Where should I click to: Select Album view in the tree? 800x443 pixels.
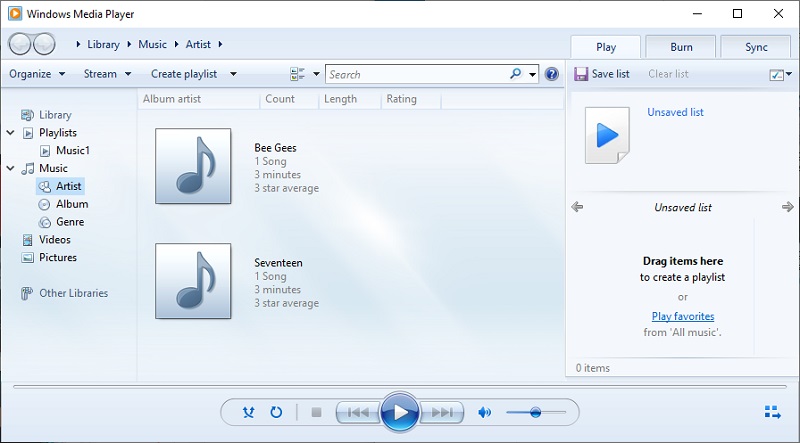point(72,204)
